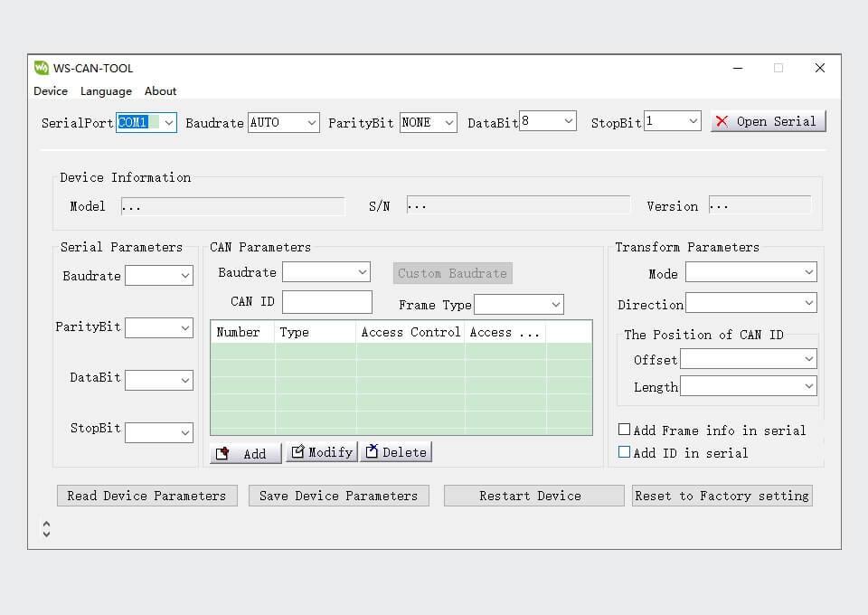This screenshot has width=868, height=615.
Task: Enable Add Frame info in serial
Action: coord(624,430)
